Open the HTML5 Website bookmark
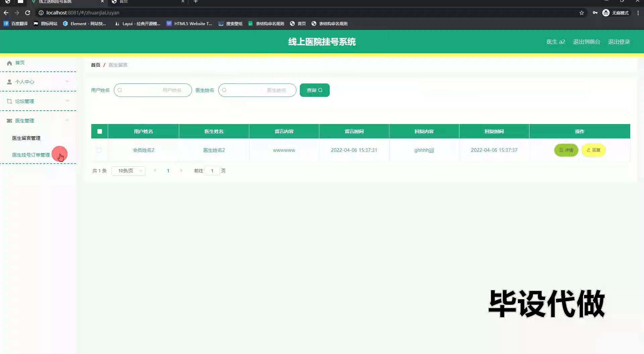 pos(190,23)
